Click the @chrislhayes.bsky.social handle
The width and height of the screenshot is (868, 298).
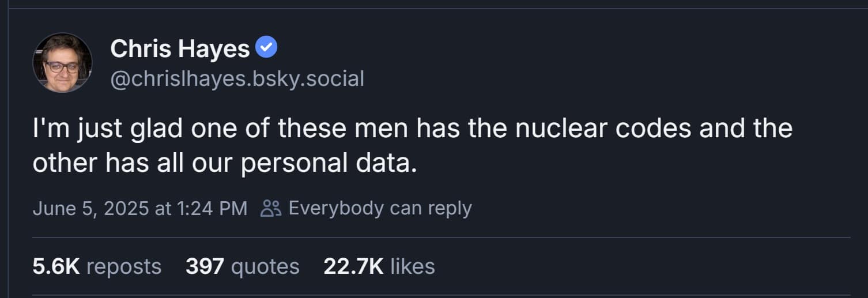point(237,78)
